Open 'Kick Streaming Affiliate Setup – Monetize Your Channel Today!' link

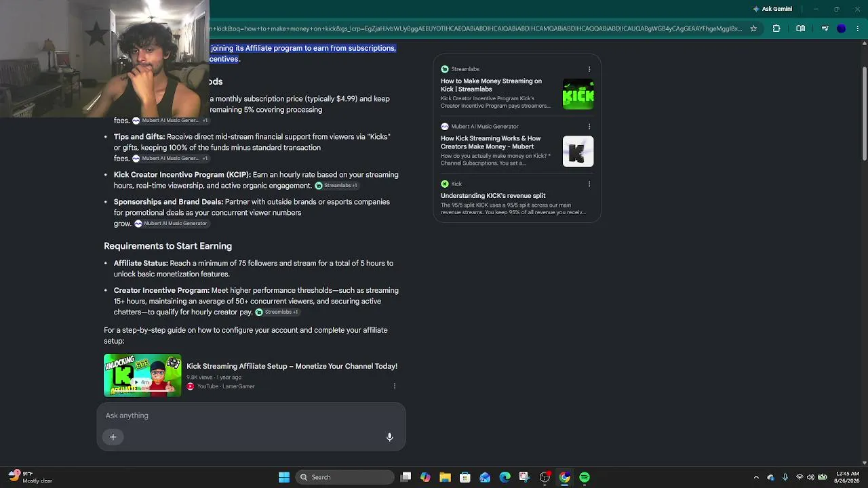292,366
